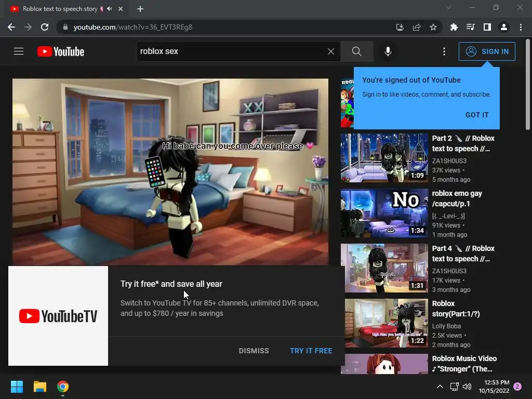Open the Windows Start button
Viewport: 532px width, 399px height.
[17, 387]
